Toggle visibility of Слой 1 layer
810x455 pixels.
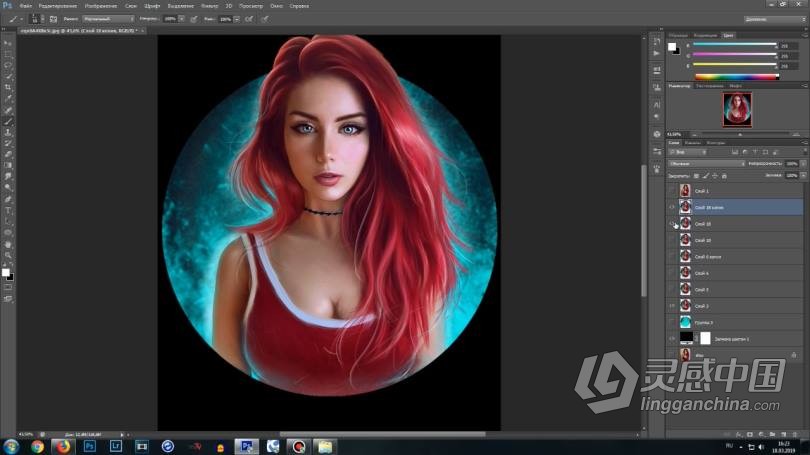tap(672, 191)
